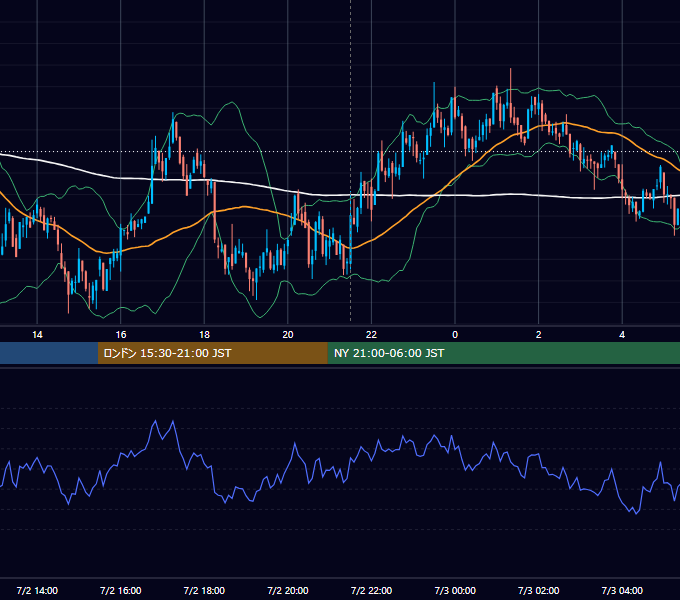The height and width of the screenshot is (600, 680).
Task: Click the 16 hour axis label
Action: [121, 335]
